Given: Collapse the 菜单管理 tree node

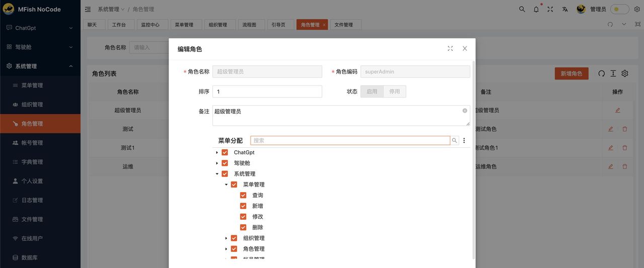Looking at the screenshot, I should [226, 185].
